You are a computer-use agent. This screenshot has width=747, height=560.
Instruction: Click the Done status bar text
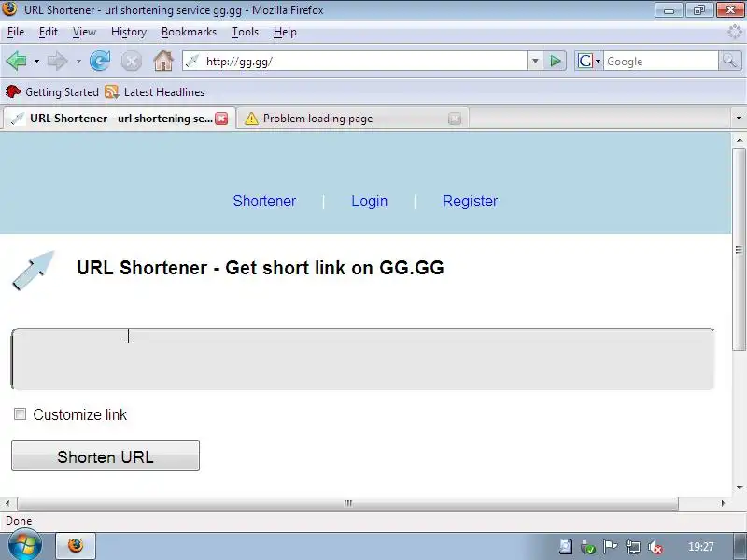(19, 521)
